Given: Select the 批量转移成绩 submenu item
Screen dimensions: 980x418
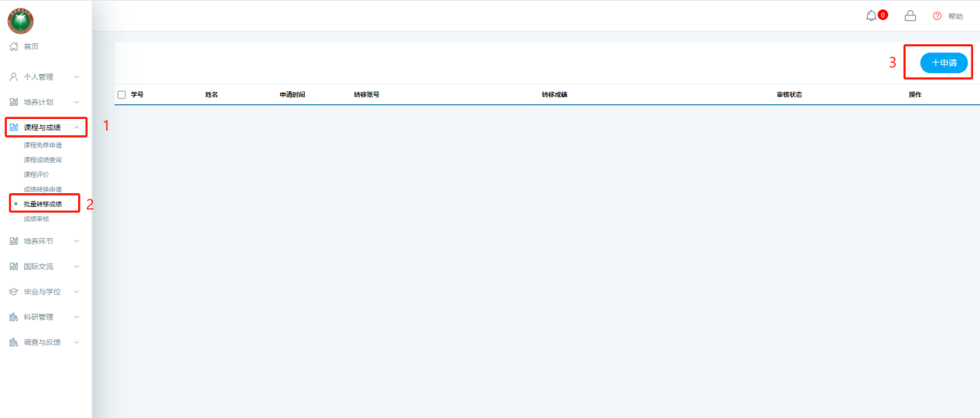Looking at the screenshot, I should 43,204.
